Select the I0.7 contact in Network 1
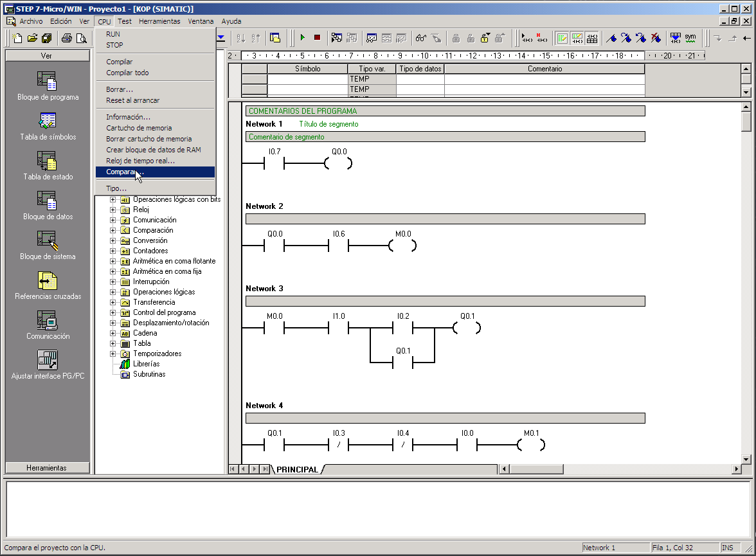Viewport: 756px width, 556px height. pyautogui.click(x=274, y=163)
